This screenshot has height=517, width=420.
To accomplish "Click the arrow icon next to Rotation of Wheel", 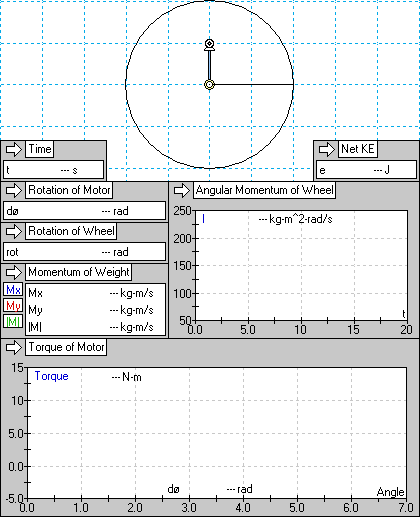I will click(x=14, y=231).
